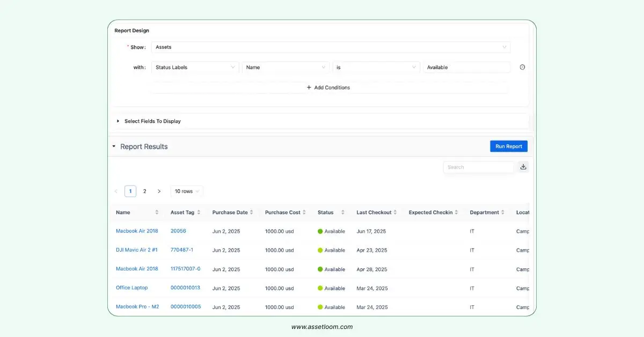Viewport: 644px width, 337px height.
Task: Click the Available value input field
Action: point(466,67)
